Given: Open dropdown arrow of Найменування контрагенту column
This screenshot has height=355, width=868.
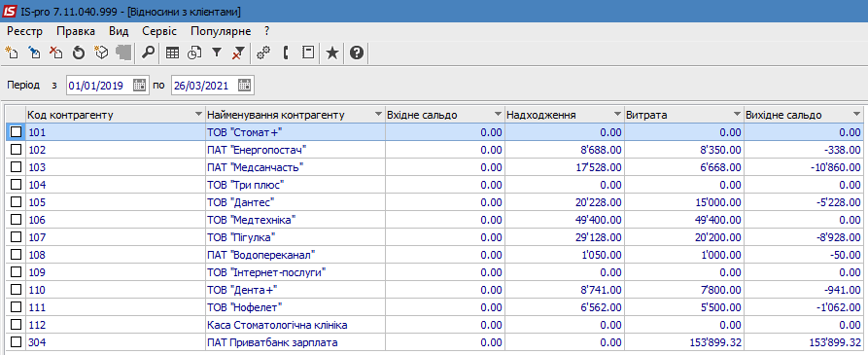Looking at the screenshot, I should (x=379, y=114).
